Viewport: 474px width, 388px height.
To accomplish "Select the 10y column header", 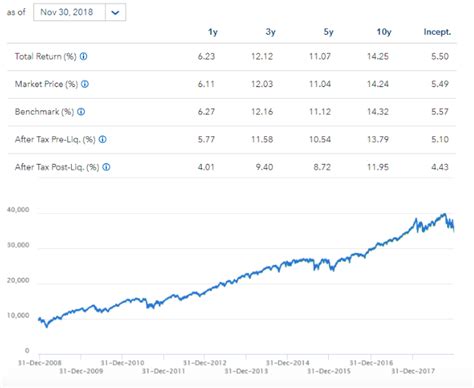I will pyautogui.click(x=384, y=32).
